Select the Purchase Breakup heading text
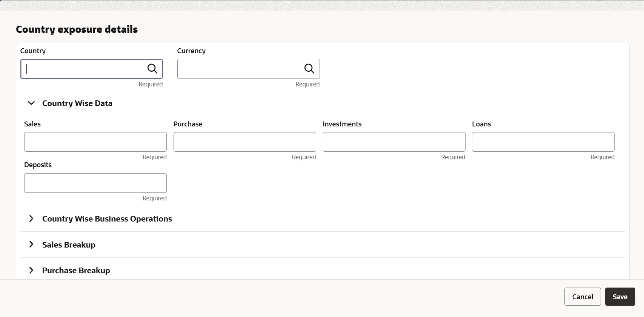This screenshot has width=644, height=317. tap(76, 271)
